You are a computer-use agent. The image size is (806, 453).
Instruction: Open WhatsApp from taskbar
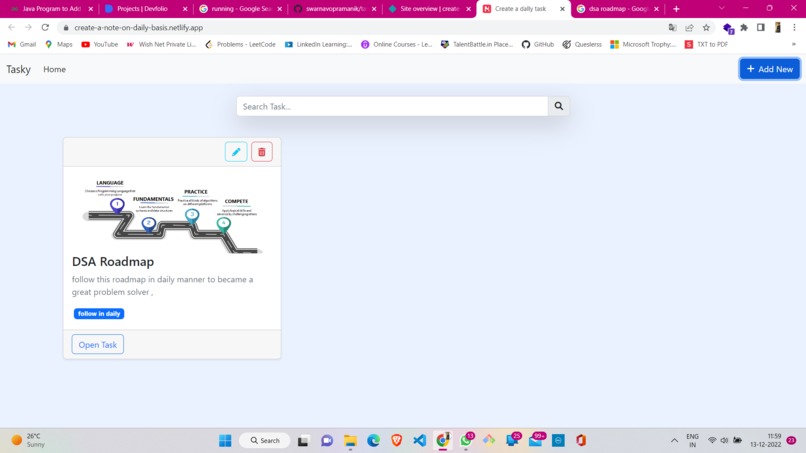pos(466,441)
